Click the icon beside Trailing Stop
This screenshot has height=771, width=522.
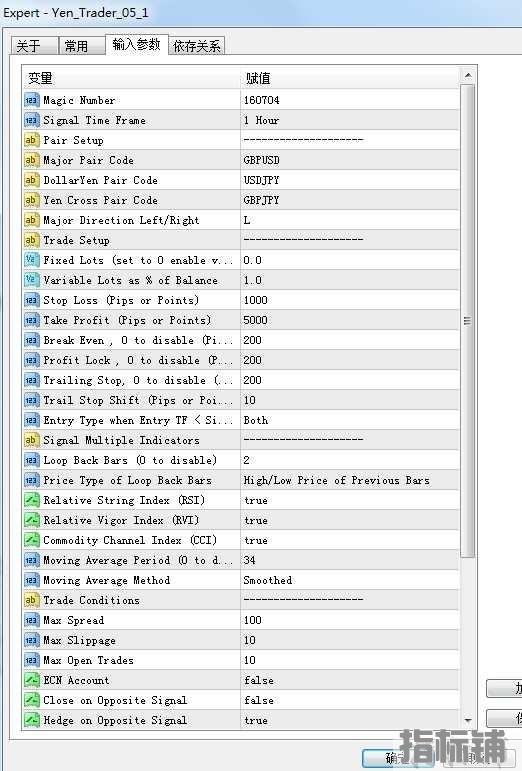tap(31, 380)
